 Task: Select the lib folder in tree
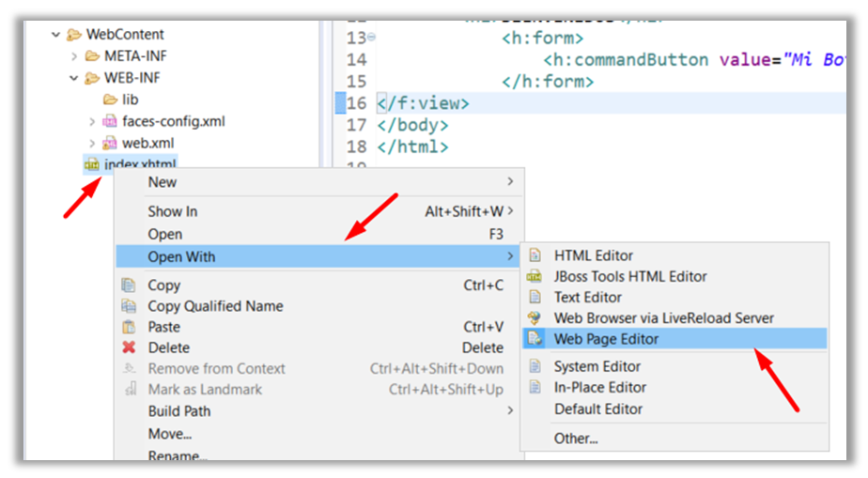(130, 100)
